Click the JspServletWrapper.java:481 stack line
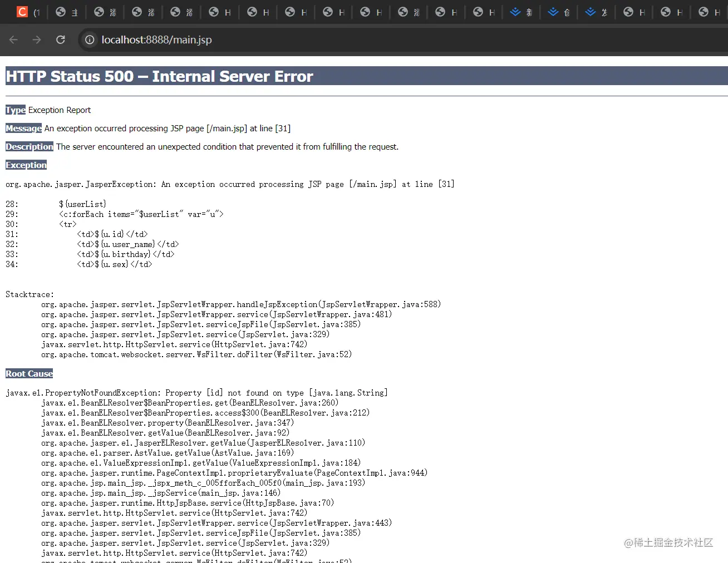The image size is (728, 563). click(217, 314)
